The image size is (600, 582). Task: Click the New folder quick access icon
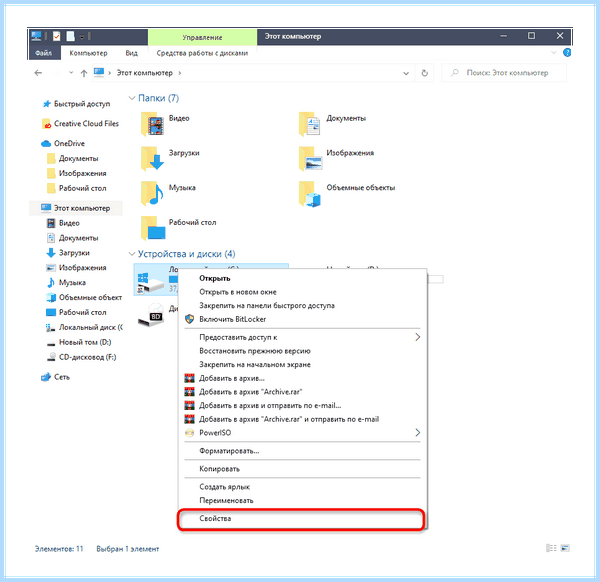(70, 36)
